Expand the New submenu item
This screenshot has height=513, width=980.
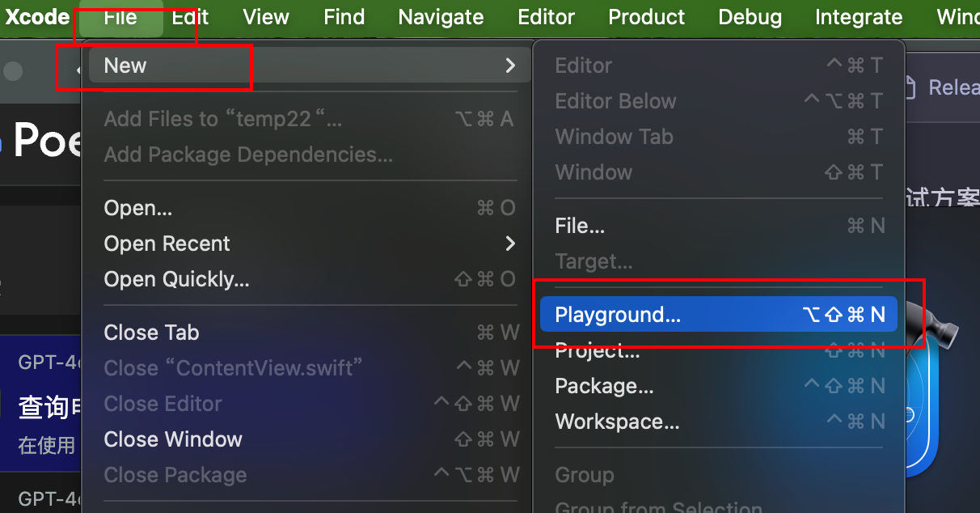pos(310,66)
